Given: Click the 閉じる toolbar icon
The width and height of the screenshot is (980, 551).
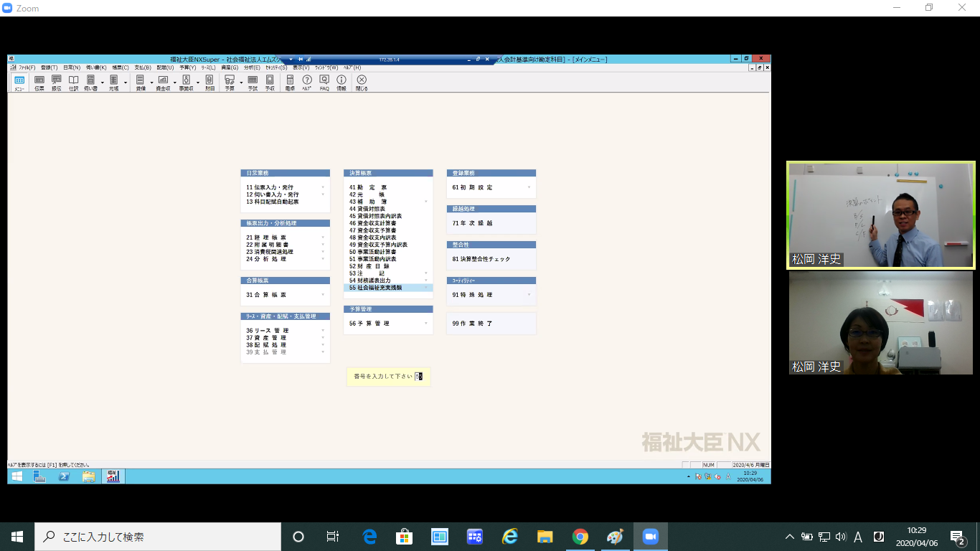Looking at the screenshot, I should (362, 83).
